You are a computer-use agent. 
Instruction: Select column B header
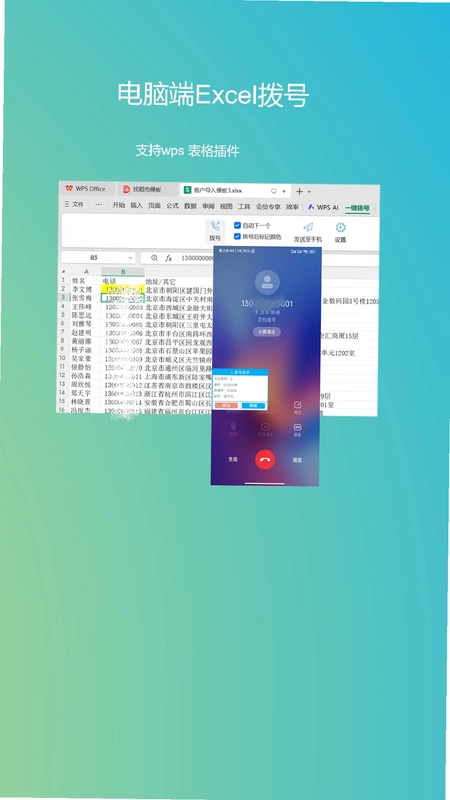(x=123, y=272)
